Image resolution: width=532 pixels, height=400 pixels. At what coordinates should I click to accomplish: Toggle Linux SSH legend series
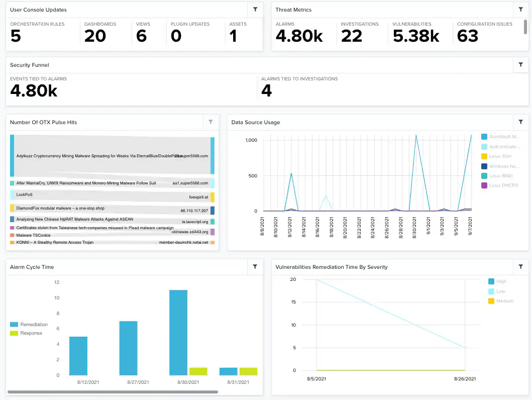pos(496,156)
